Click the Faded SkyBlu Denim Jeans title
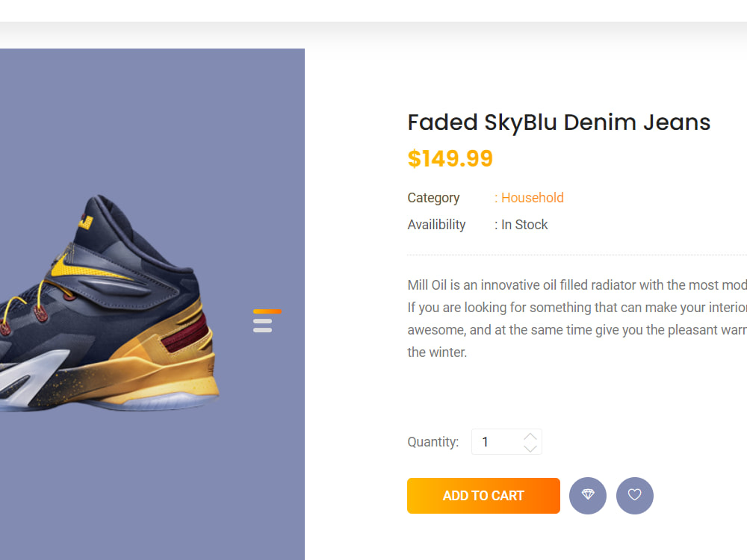 [559, 122]
